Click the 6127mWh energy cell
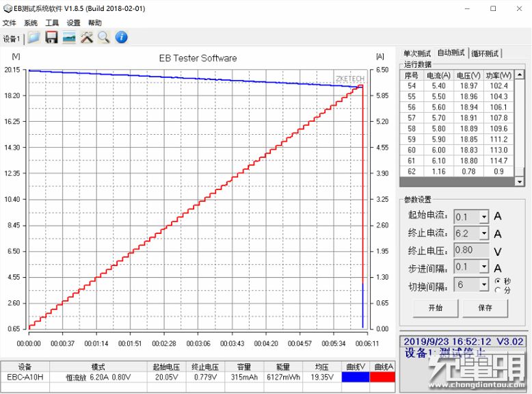Image resolution: width=532 pixels, height=394 pixels. (283, 377)
